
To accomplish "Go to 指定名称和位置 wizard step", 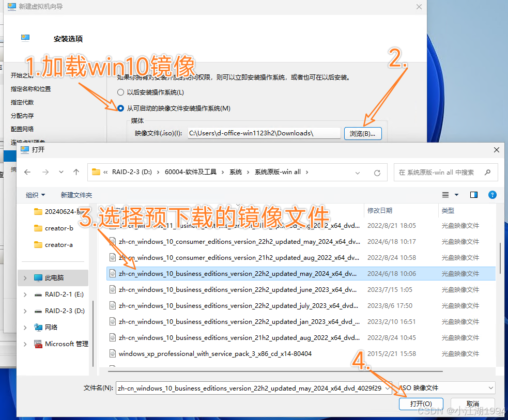I will click(31, 89).
